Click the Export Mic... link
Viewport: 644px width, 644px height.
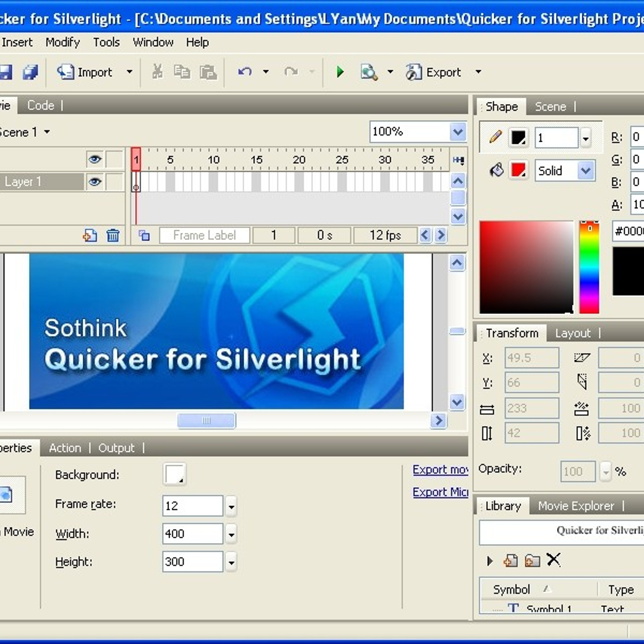(x=441, y=492)
